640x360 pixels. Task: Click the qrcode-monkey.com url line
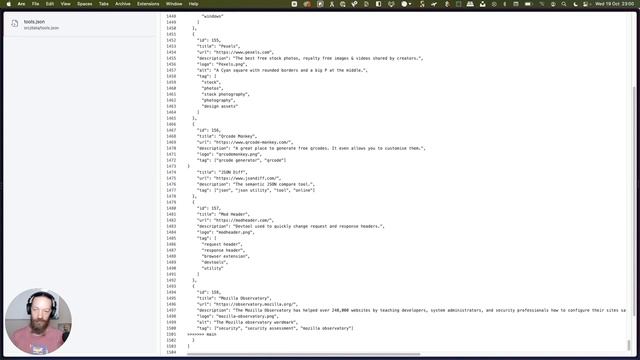click(245, 142)
